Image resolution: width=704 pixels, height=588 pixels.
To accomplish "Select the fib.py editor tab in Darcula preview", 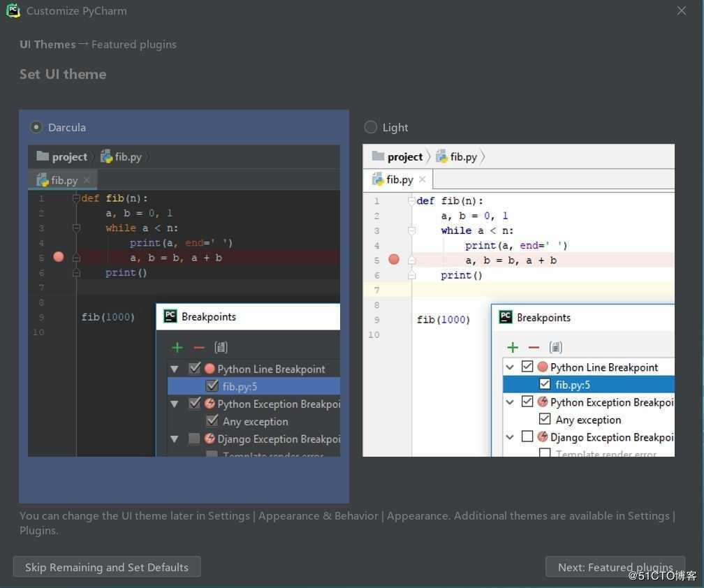I will 63,180.
